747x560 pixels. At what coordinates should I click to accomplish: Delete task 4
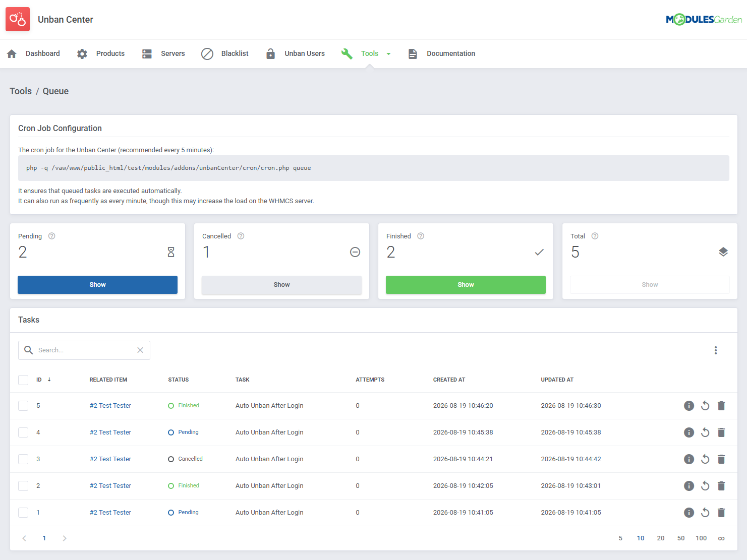(721, 432)
